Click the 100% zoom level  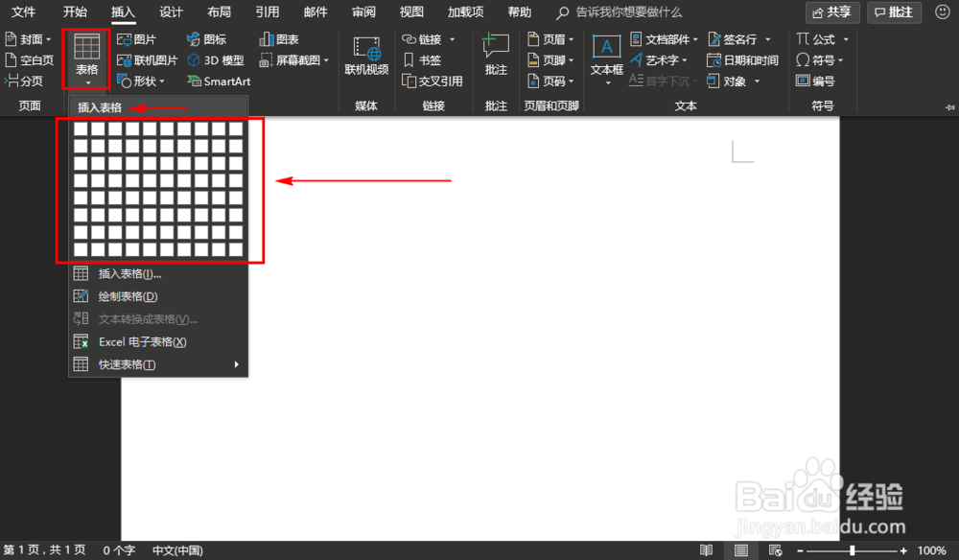pos(931,550)
